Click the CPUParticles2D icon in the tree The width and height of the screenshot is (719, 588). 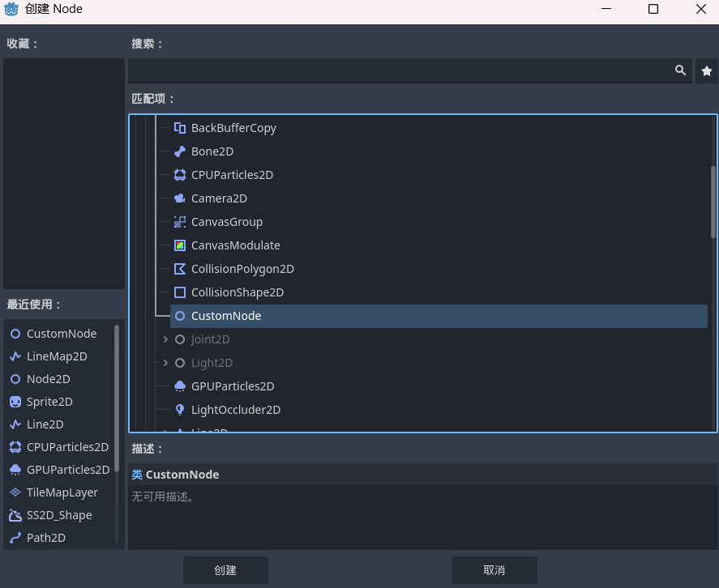click(x=180, y=175)
